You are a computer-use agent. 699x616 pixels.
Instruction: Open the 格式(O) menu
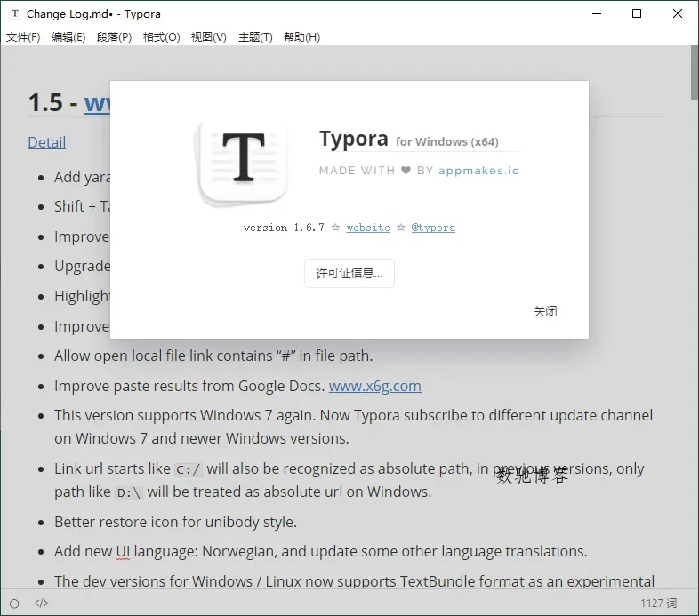(161, 37)
